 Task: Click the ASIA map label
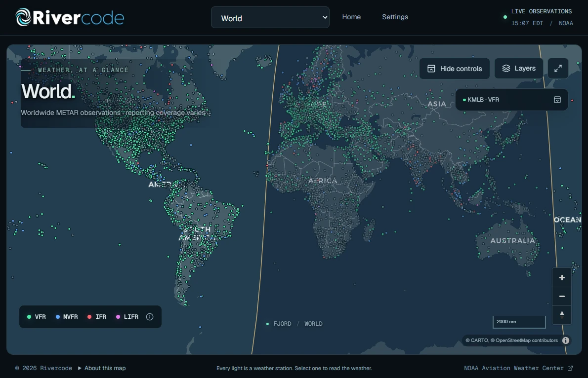pyautogui.click(x=437, y=104)
